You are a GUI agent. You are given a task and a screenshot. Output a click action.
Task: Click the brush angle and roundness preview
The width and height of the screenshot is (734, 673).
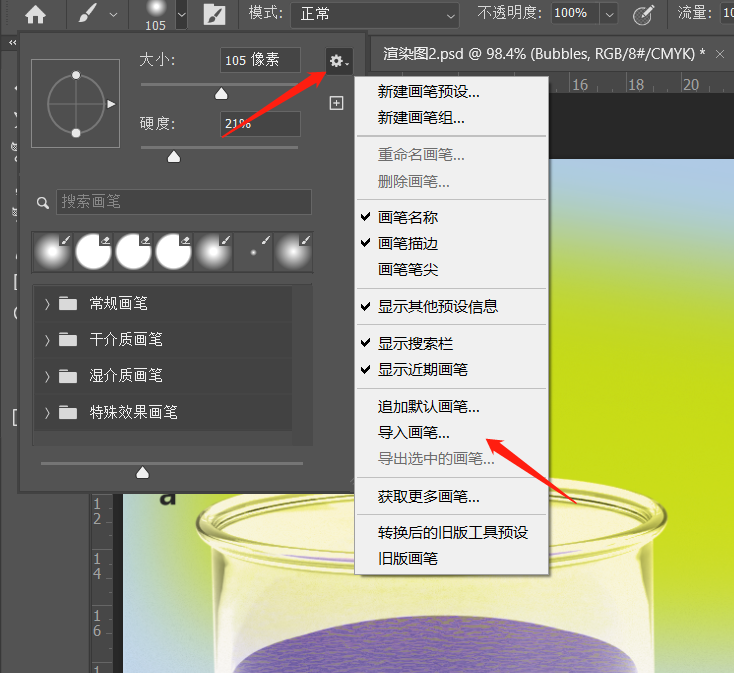76,103
